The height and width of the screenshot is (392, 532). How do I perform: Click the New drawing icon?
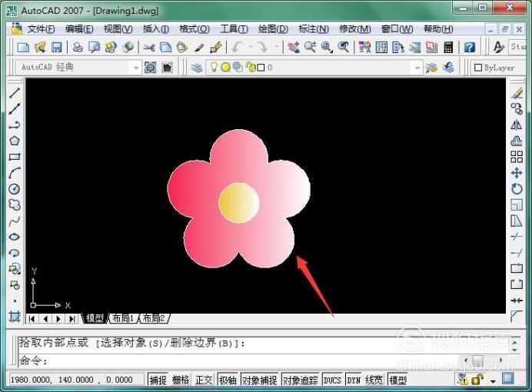tap(23, 47)
